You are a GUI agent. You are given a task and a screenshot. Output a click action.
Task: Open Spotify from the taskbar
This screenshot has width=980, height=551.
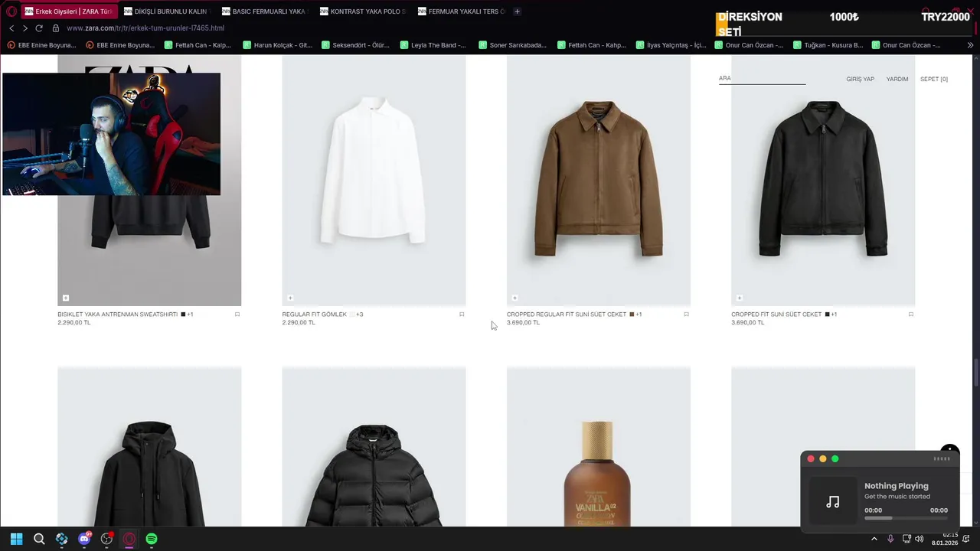tap(152, 539)
